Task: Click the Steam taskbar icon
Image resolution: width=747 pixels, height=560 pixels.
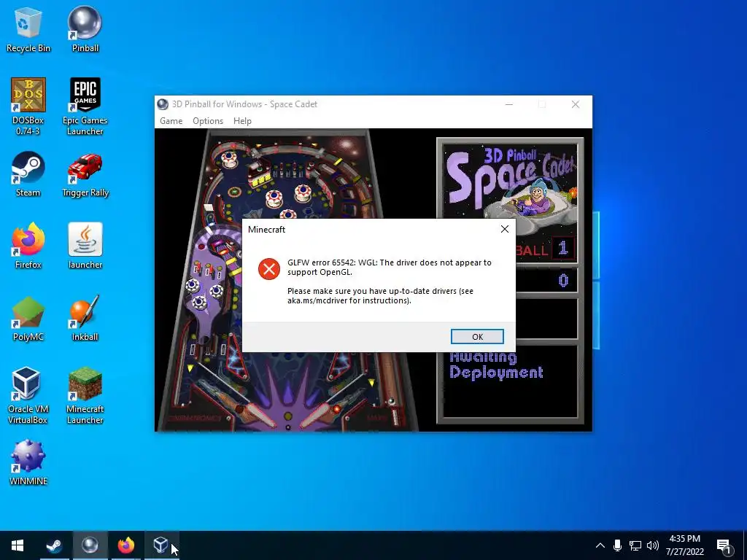Action: click(54, 545)
